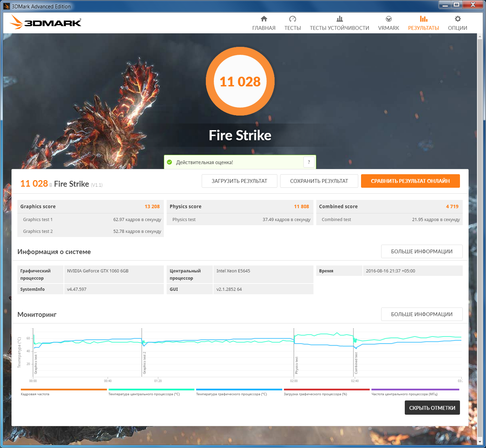Click the Physics test chart marker
Screen dimensions: 486x448
[296, 365]
